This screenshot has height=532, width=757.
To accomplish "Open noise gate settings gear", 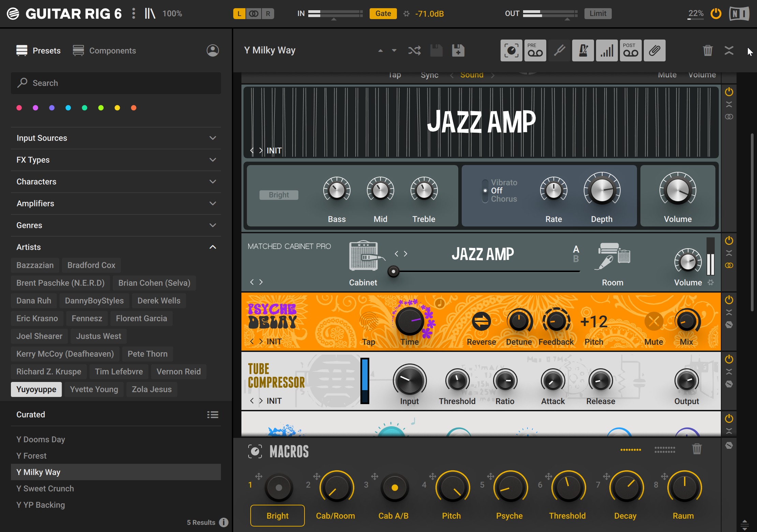I will [x=406, y=14].
